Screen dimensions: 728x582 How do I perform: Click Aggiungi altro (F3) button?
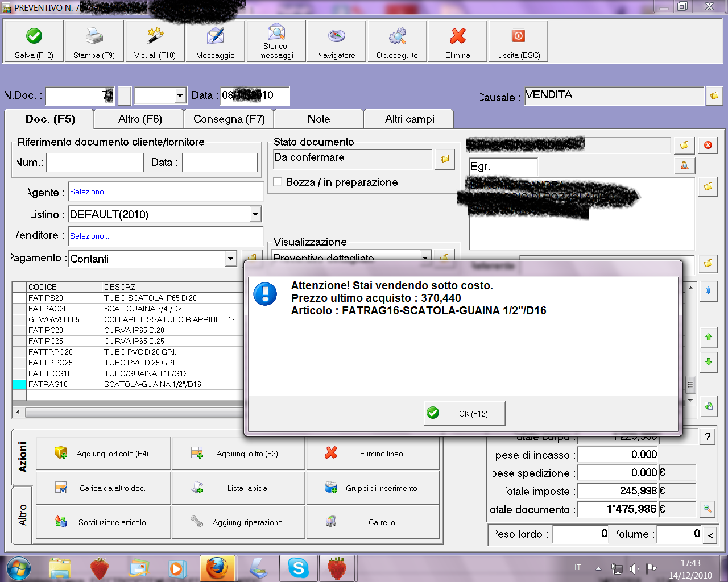(x=238, y=454)
